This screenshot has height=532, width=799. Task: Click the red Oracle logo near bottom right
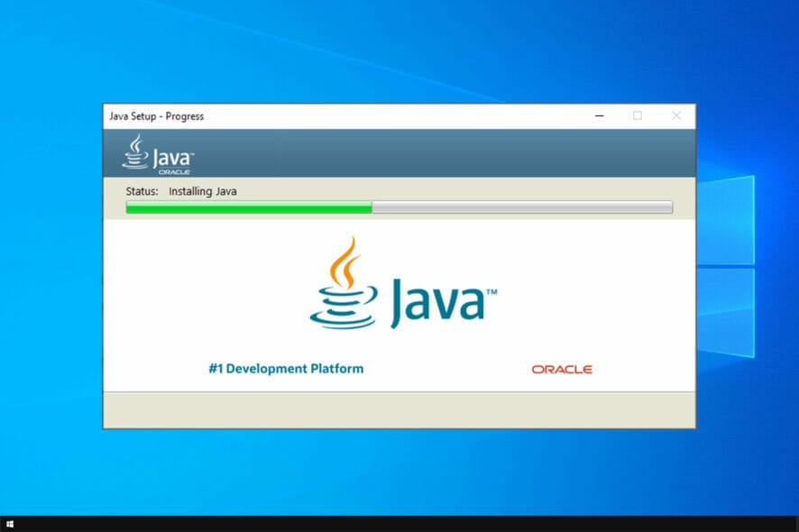562,369
